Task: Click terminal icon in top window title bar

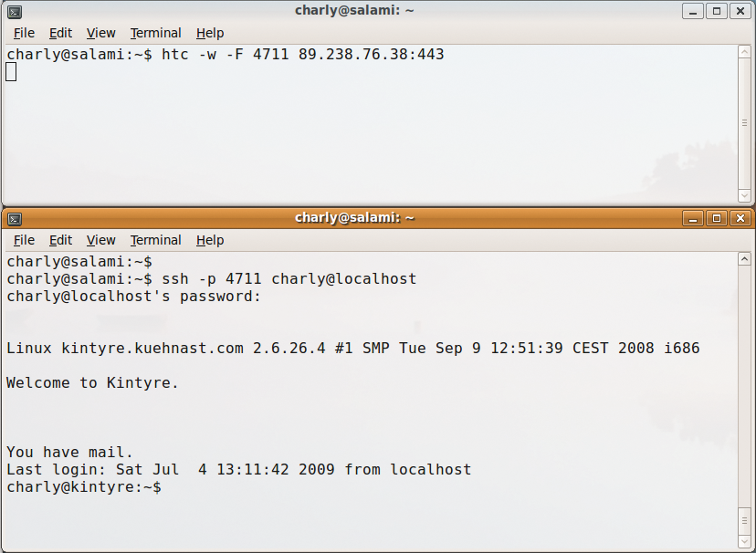Action: (x=15, y=12)
